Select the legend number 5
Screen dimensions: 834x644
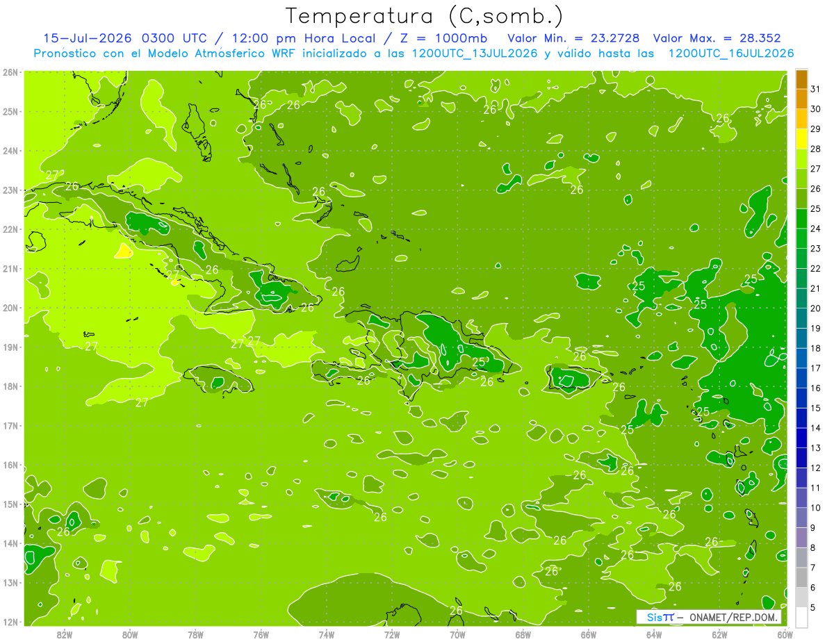coord(813,608)
